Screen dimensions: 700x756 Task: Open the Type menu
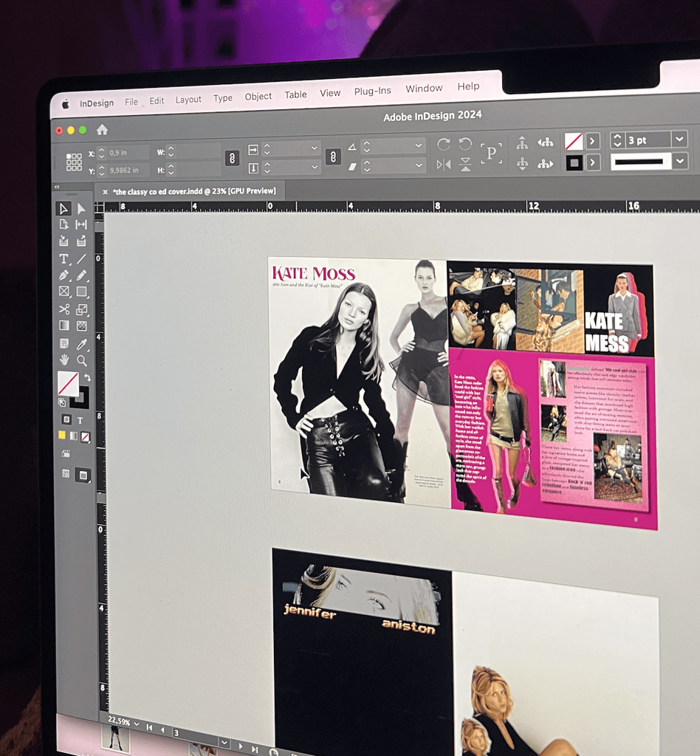(223, 98)
